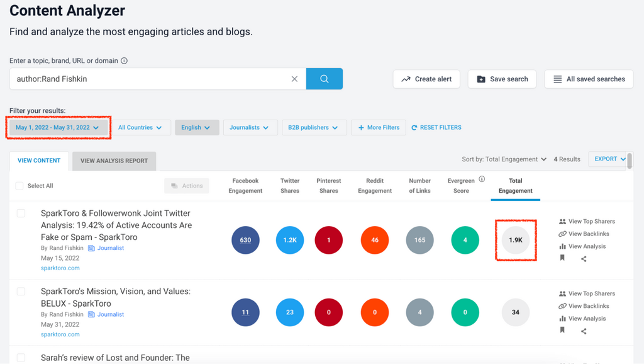Viewport: 644px width, 364px height.
Task: Click inside the author:Rand Fishkin search field
Action: [151, 79]
